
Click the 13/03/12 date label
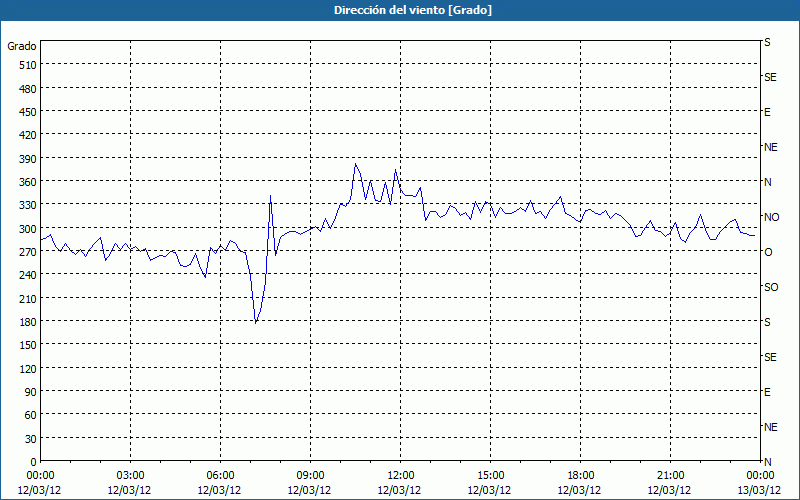(760, 491)
